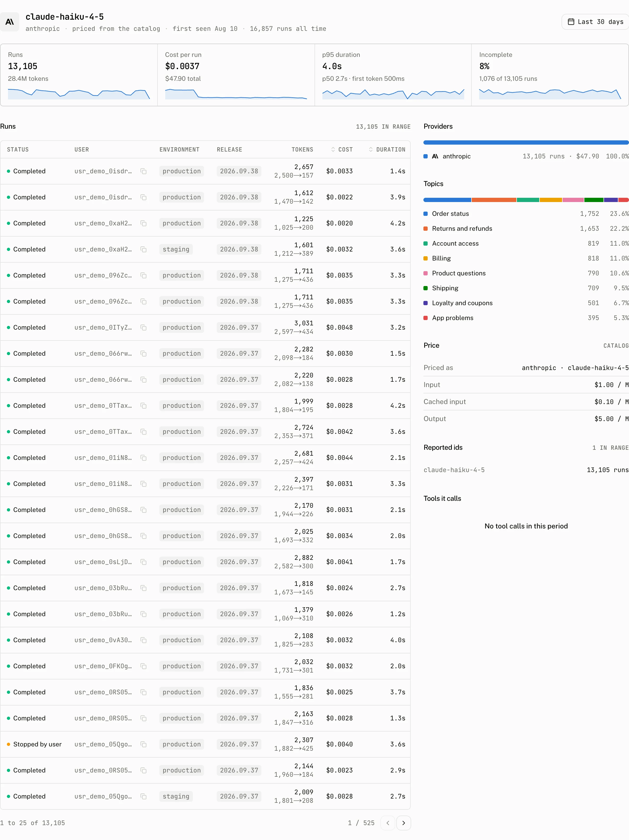Click the blue Providers distribution bar
The width and height of the screenshot is (629, 840).
click(x=526, y=142)
